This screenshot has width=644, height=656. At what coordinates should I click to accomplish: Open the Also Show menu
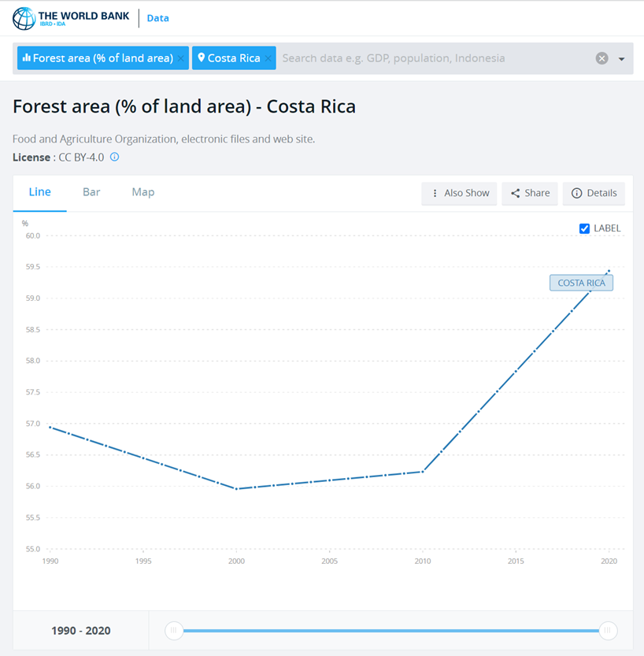[459, 193]
